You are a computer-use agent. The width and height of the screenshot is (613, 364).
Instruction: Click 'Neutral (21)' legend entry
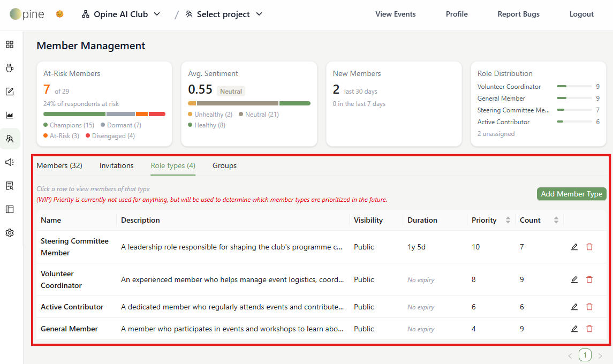[259, 115]
